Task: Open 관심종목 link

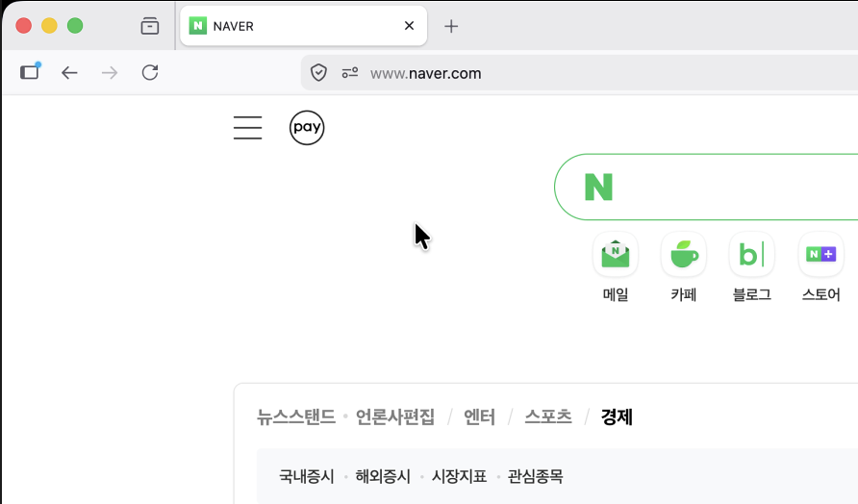Action: (535, 476)
